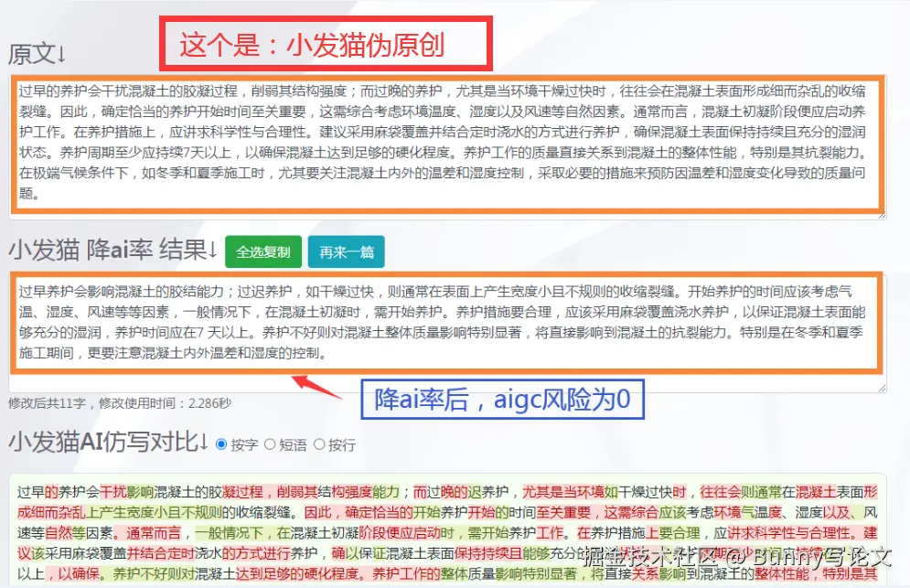The height and width of the screenshot is (588, 910).
Task: Click the 再来一篇 button
Action: coord(346,251)
